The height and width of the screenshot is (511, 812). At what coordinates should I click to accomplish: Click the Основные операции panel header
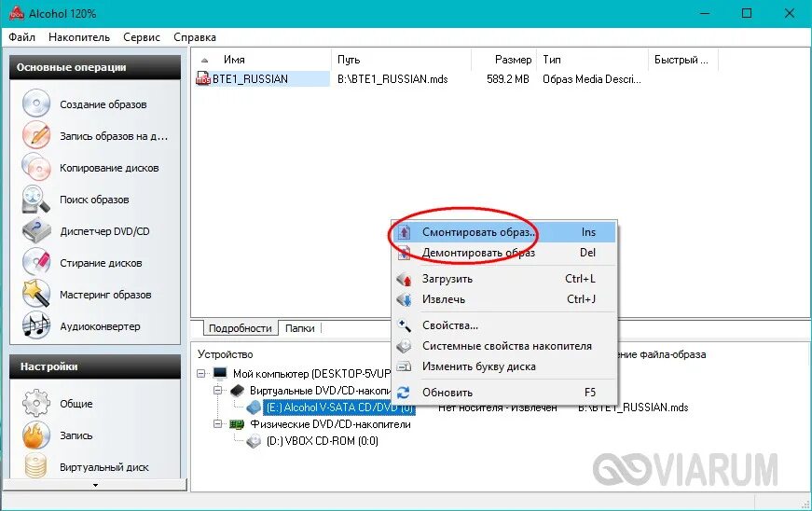tap(95, 67)
